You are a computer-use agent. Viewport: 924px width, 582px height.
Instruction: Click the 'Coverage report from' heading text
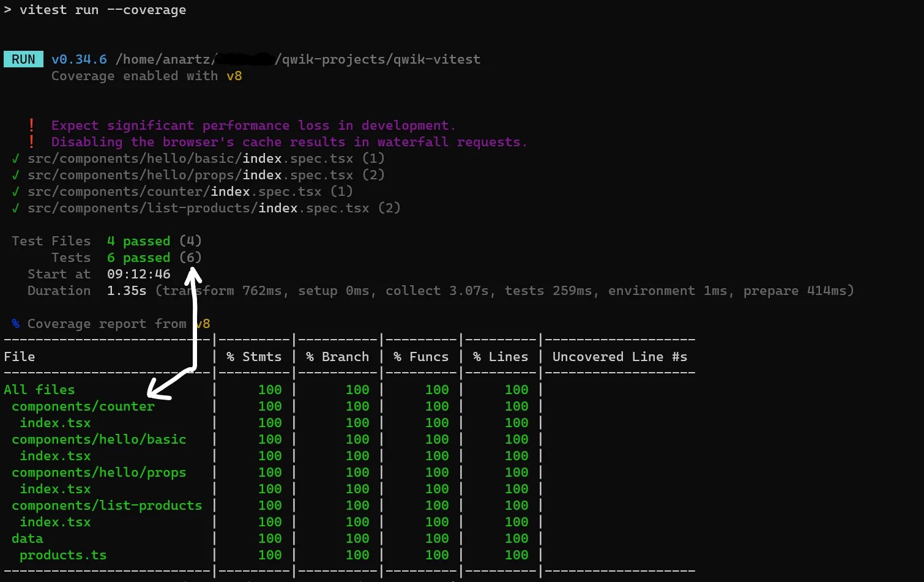[107, 324]
